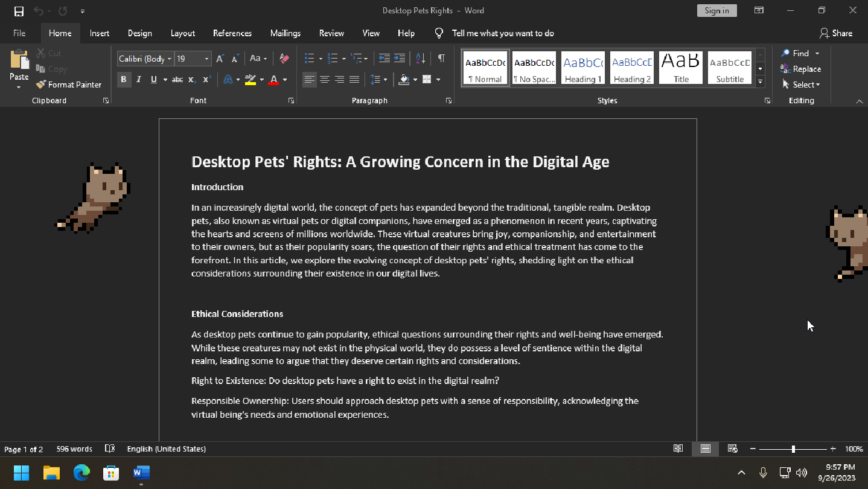Image resolution: width=868 pixels, height=489 pixels.
Task: Open the Select dropdown in Editing
Action: point(802,85)
